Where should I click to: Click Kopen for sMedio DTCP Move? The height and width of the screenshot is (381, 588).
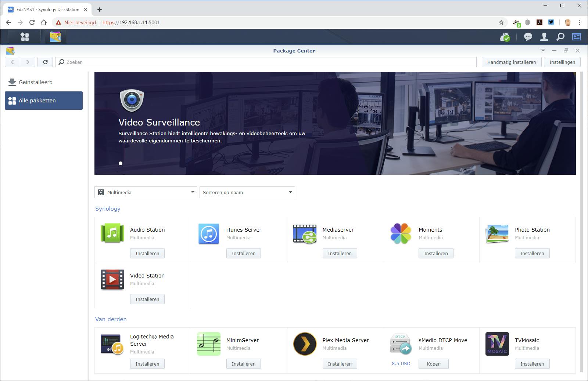(x=434, y=364)
